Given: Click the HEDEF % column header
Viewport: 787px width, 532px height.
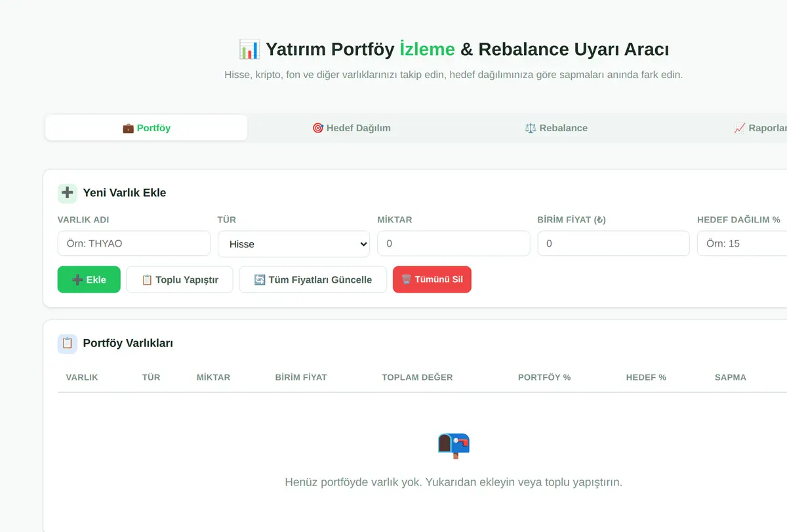Looking at the screenshot, I should [646, 377].
